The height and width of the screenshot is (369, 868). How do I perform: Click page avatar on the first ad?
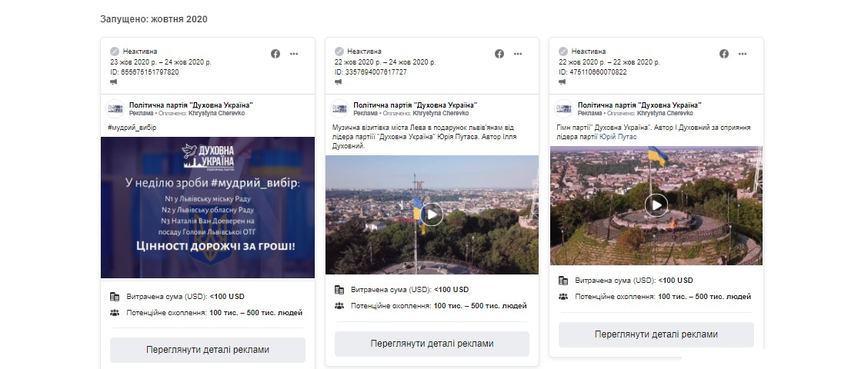tap(115, 109)
